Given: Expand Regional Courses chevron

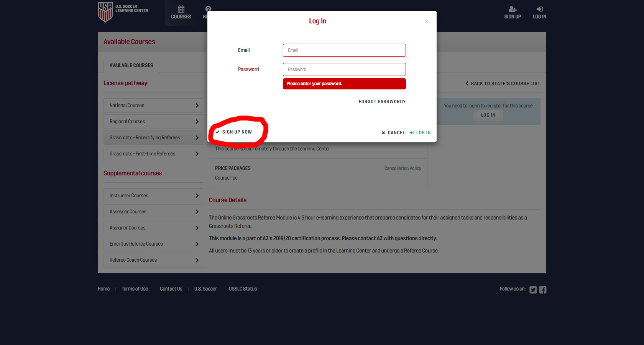Looking at the screenshot, I should [197, 122].
